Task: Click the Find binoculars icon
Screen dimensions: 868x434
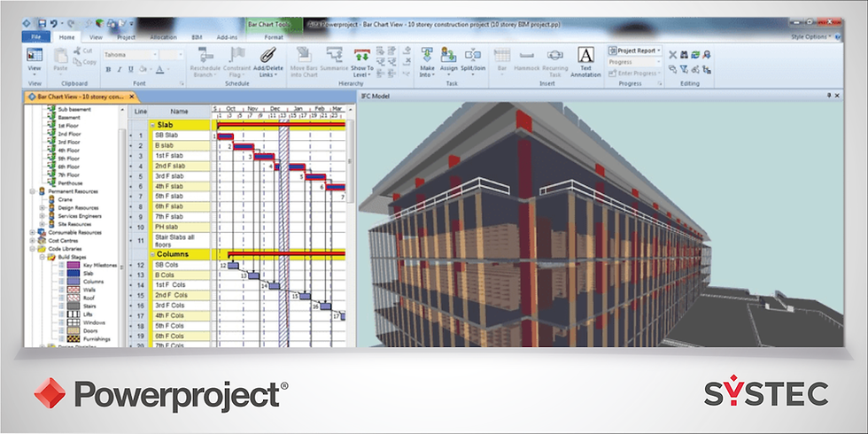Action: point(684,55)
